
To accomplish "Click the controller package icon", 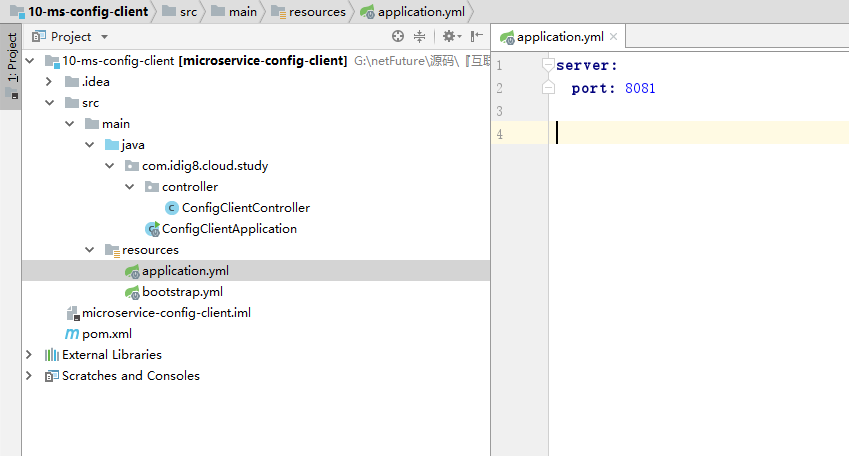I will coord(152,187).
